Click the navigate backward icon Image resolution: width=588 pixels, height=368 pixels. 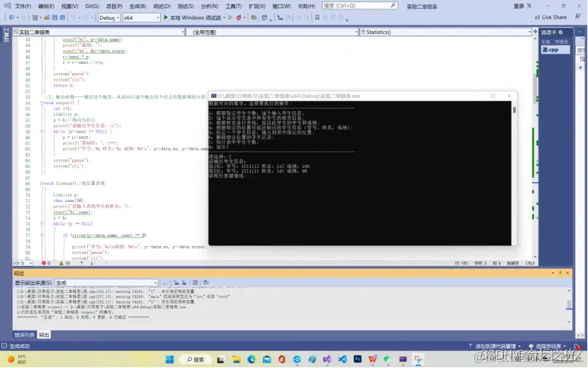(x=11, y=18)
